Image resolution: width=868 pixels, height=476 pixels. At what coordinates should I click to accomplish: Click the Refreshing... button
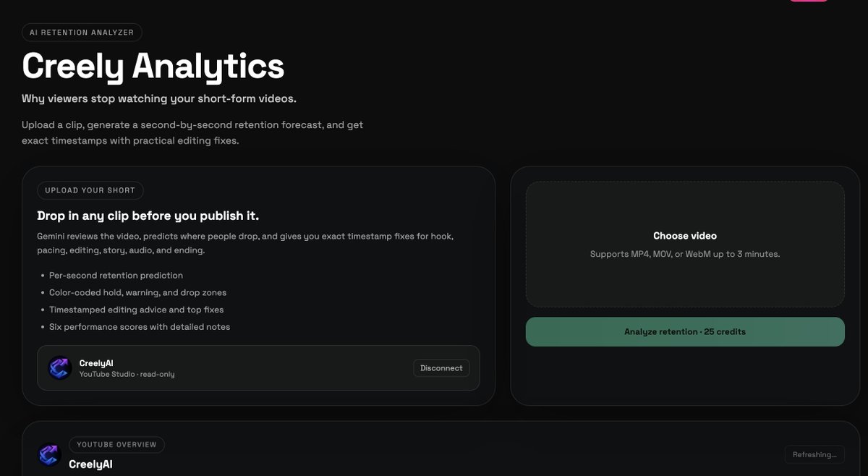(814, 455)
